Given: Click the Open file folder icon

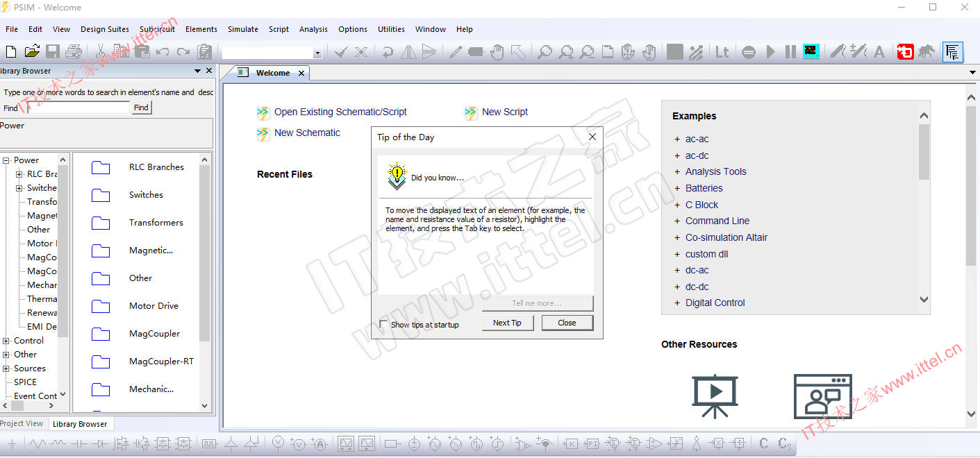Looking at the screenshot, I should click(x=32, y=52).
